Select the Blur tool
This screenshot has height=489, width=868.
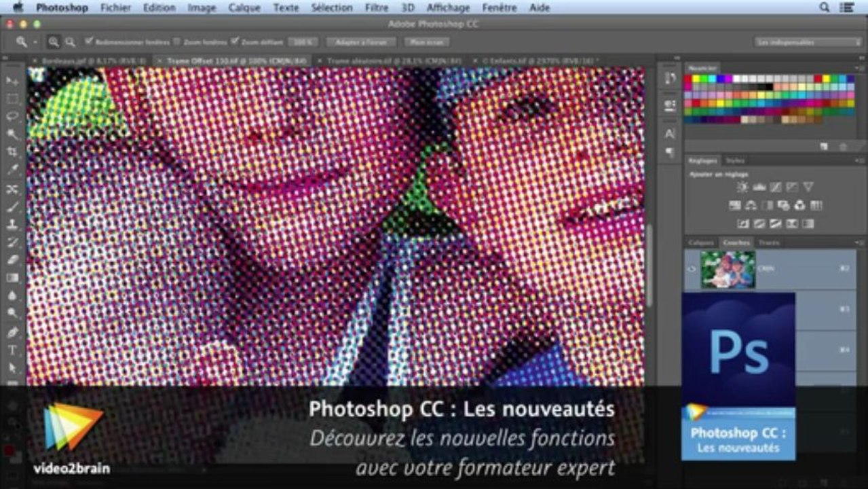12,296
